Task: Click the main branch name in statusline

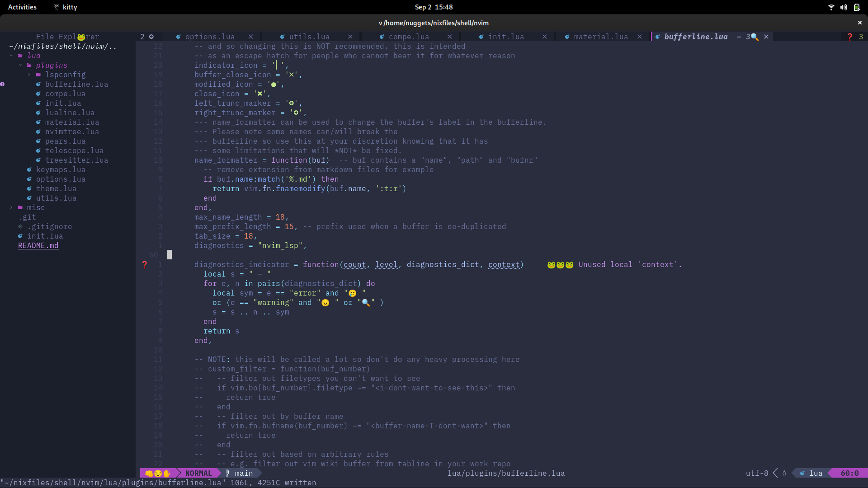Action: (244, 473)
